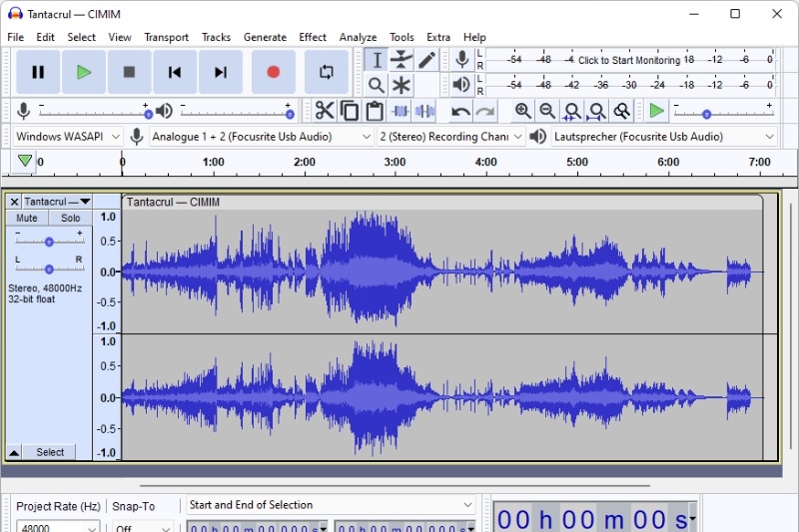Viewport: 799px width, 532px height.
Task: Open the 2 (Stereo) Recording Channels dropdown
Action: click(451, 137)
